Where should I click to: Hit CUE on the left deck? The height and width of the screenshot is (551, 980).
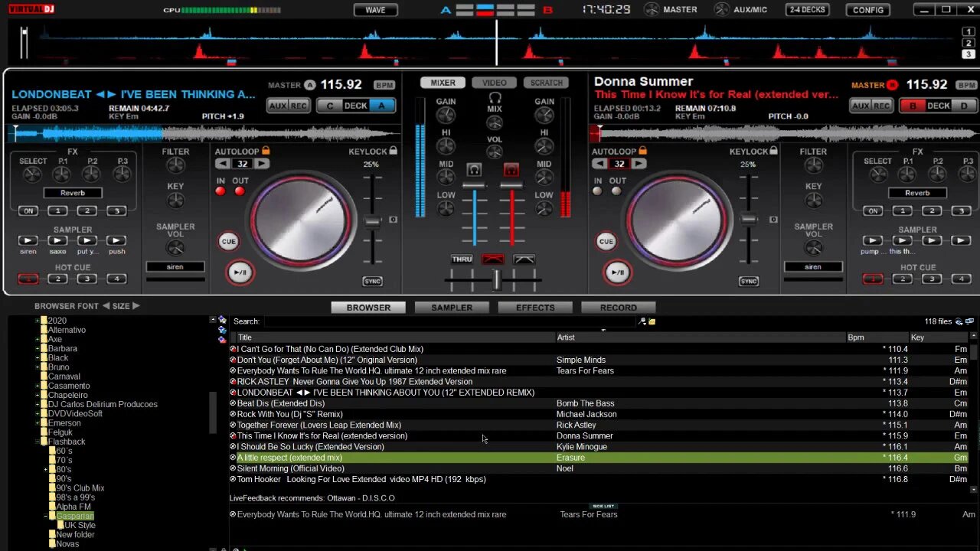coord(228,241)
